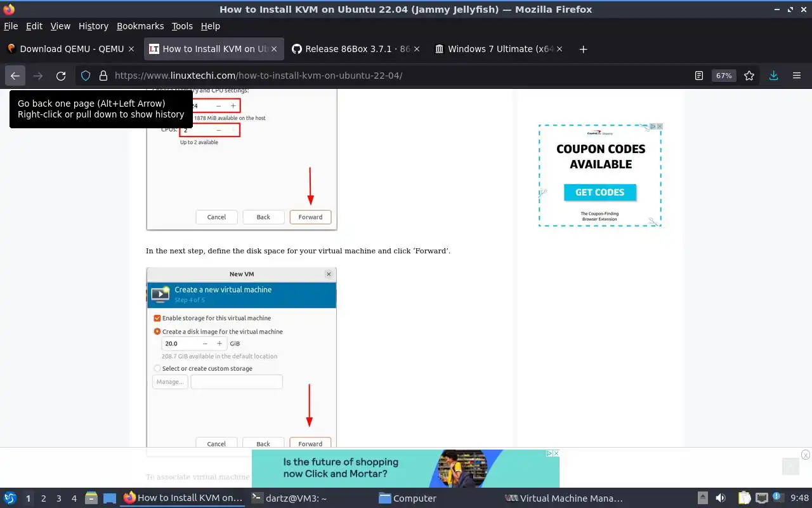Click Cancel in the Step 4 of 5 dialog image

(216, 443)
